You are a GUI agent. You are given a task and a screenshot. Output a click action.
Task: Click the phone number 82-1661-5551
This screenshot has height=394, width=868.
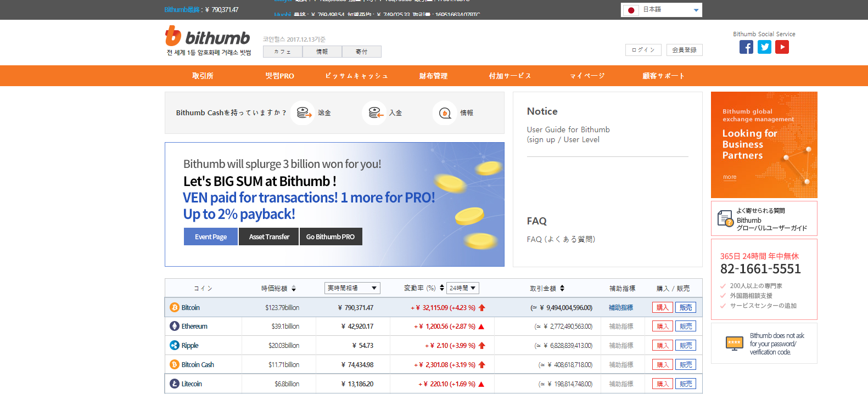coord(760,269)
